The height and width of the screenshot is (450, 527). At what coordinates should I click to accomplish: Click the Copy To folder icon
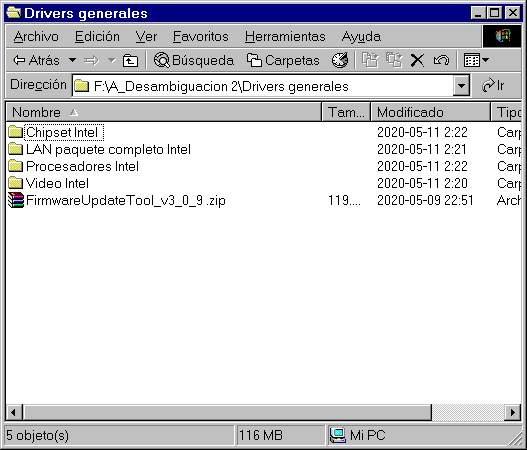pyautogui.click(x=394, y=60)
